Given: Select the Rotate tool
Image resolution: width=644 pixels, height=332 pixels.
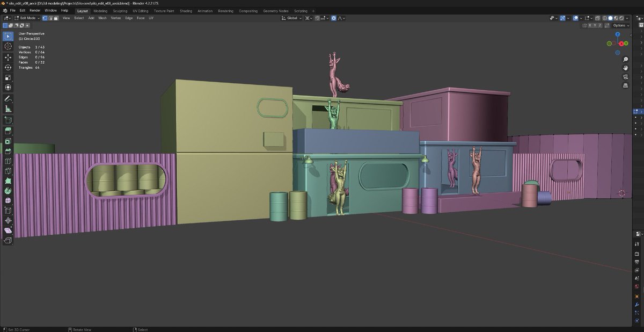Looking at the screenshot, I should tap(8, 67).
